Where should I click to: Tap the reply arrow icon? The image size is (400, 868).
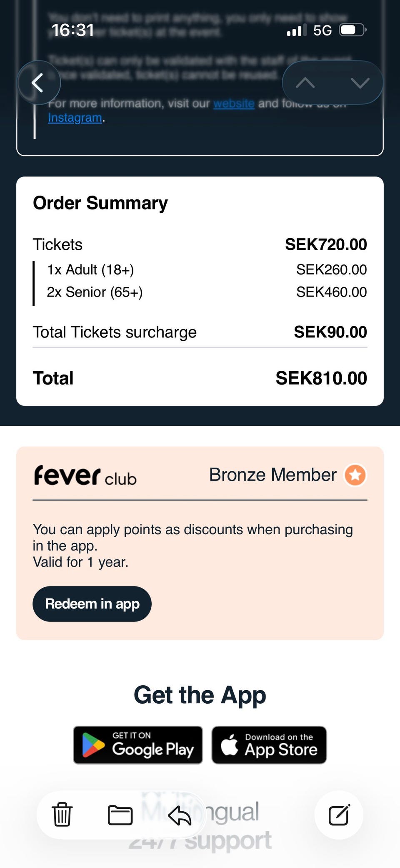click(x=179, y=815)
